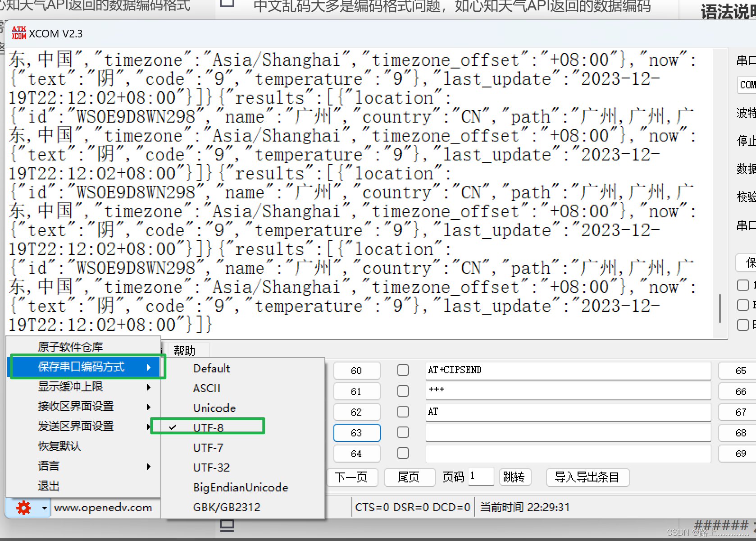The image size is (756, 541).
Task: Click send button 61
Action: point(357,391)
